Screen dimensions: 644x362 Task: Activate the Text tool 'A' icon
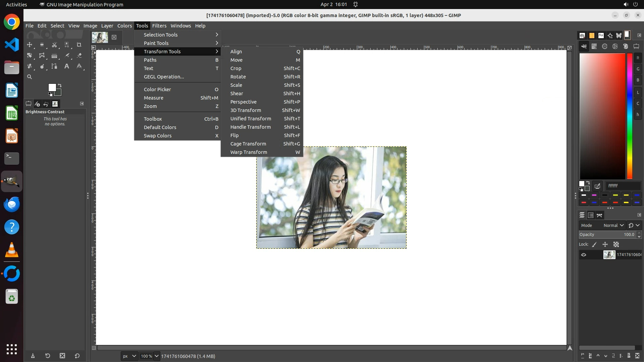[x=67, y=66]
